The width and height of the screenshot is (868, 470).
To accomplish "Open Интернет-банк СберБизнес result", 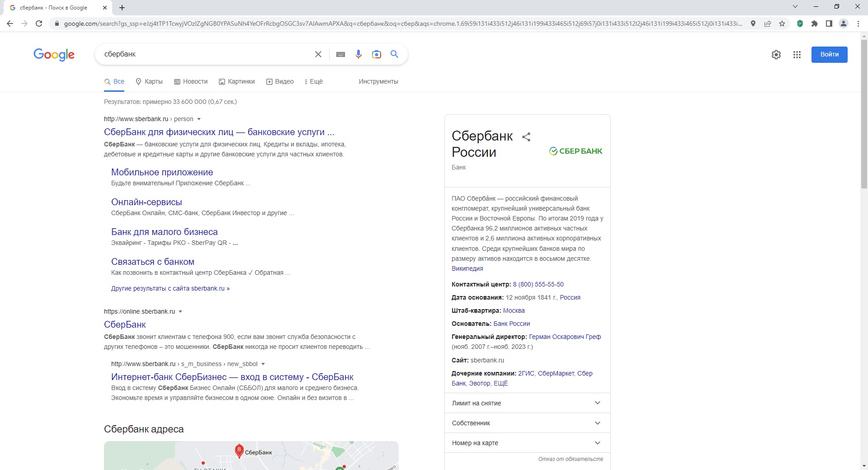I will click(232, 377).
